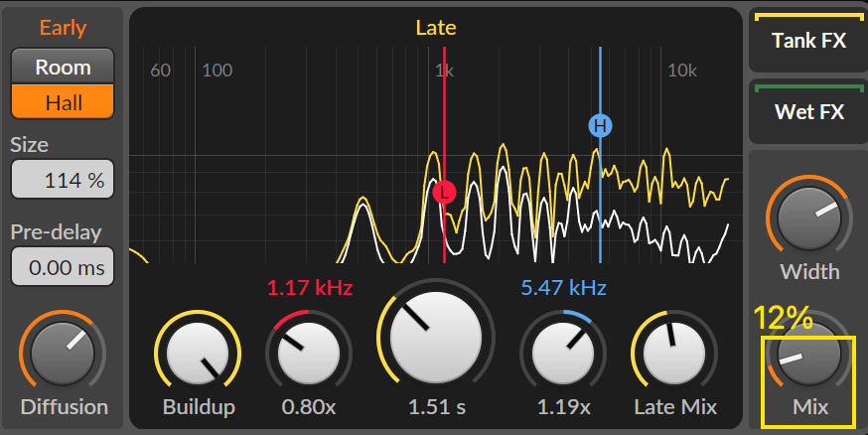The width and height of the screenshot is (868, 435).
Task: Open the Wet FX slot
Action: 808,112
